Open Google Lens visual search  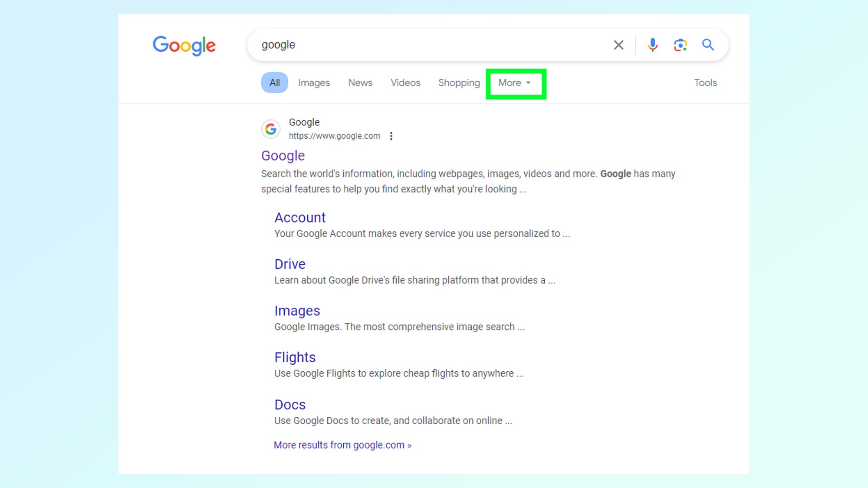coord(680,45)
